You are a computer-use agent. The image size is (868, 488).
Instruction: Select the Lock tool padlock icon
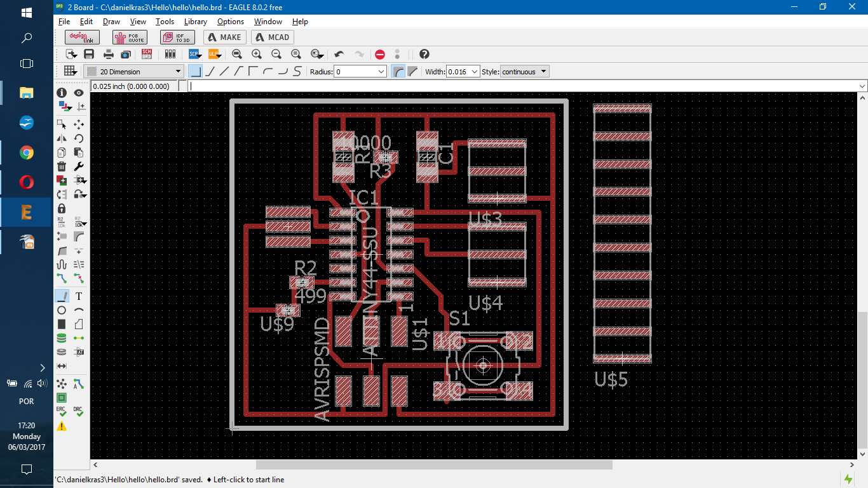(x=62, y=208)
